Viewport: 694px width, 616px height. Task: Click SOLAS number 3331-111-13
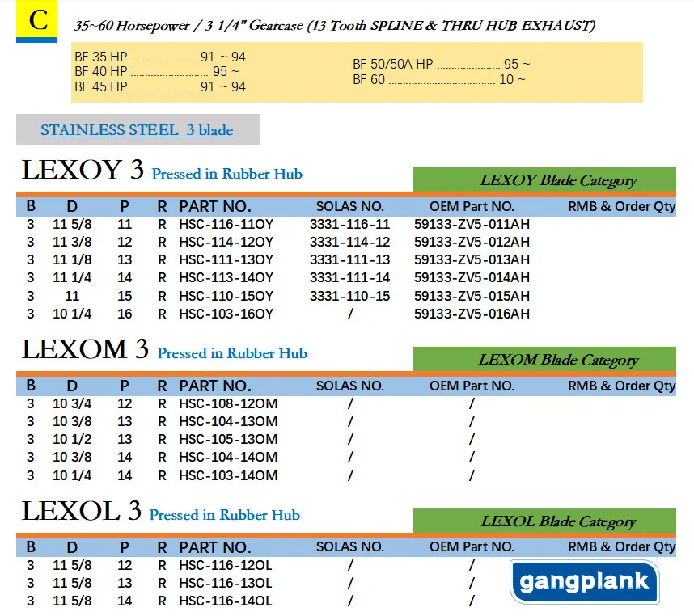[x=349, y=259]
